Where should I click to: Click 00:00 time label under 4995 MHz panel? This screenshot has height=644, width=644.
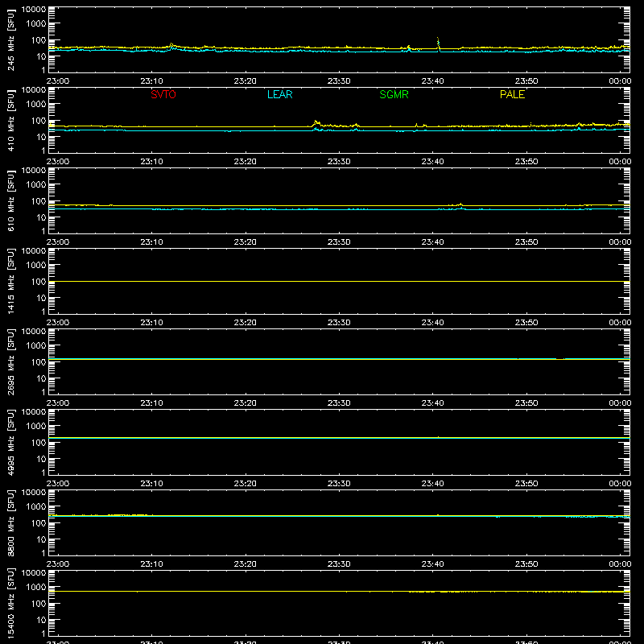pyautogui.click(x=620, y=484)
